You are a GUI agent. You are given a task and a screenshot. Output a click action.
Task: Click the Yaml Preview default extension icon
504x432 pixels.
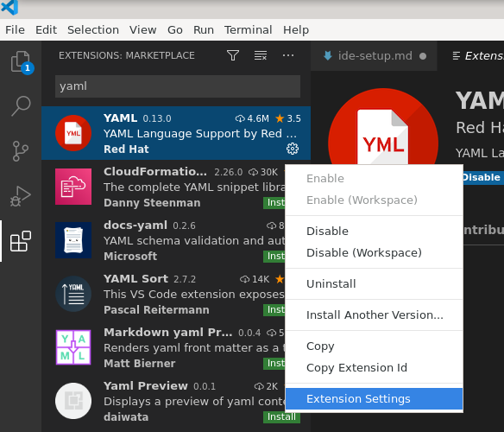point(73,401)
